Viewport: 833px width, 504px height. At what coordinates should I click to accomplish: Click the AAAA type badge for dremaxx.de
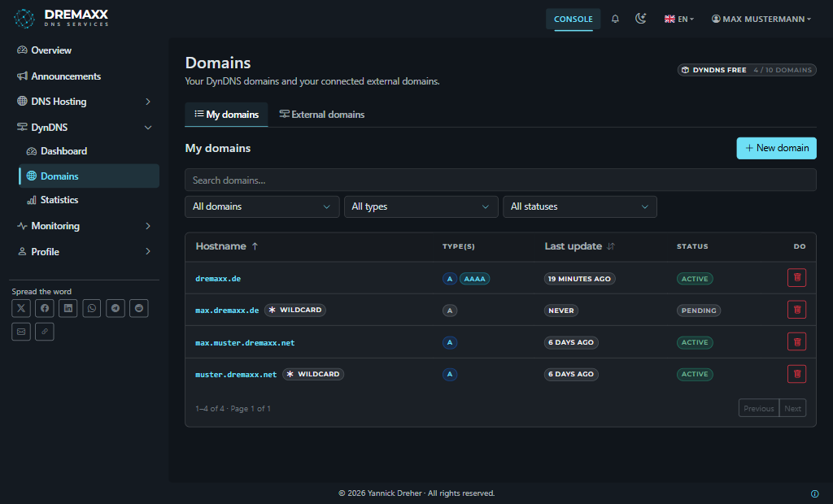tap(474, 279)
